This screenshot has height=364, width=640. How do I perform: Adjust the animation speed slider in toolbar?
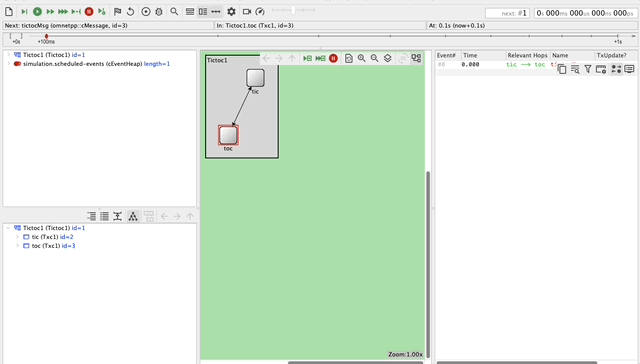click(x=293, y=10)
